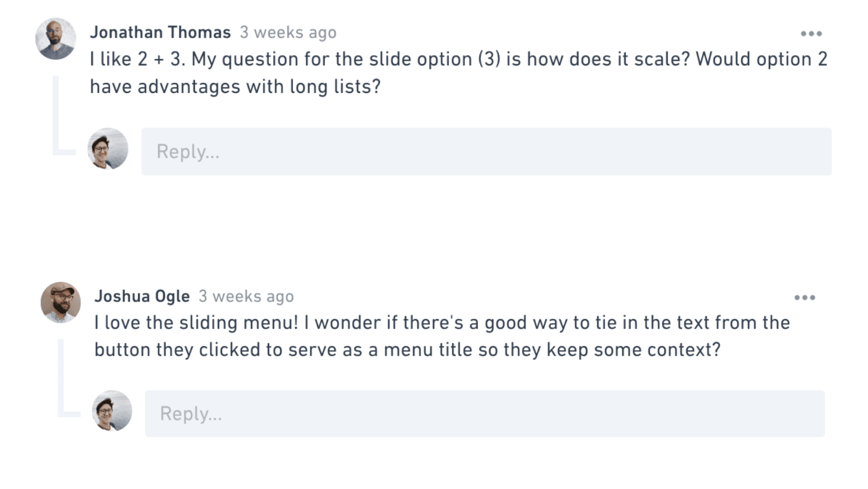Screen dimensions: 868x489
Task: Click the line "have advantages with long lists?"
Action: [x=235, y=87]
